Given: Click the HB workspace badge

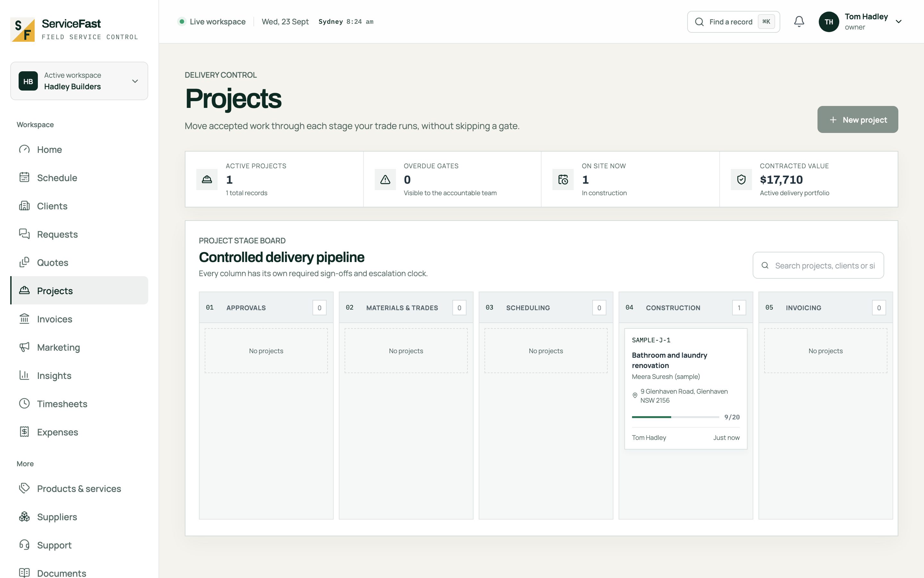Looking at the screenshot, I should [x=28, y=81].
